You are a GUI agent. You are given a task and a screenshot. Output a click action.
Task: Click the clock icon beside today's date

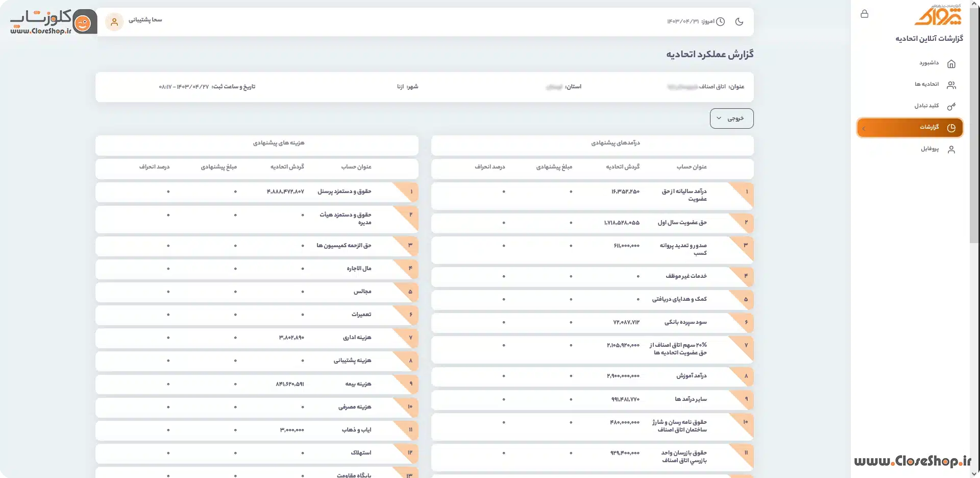[720, 21]
